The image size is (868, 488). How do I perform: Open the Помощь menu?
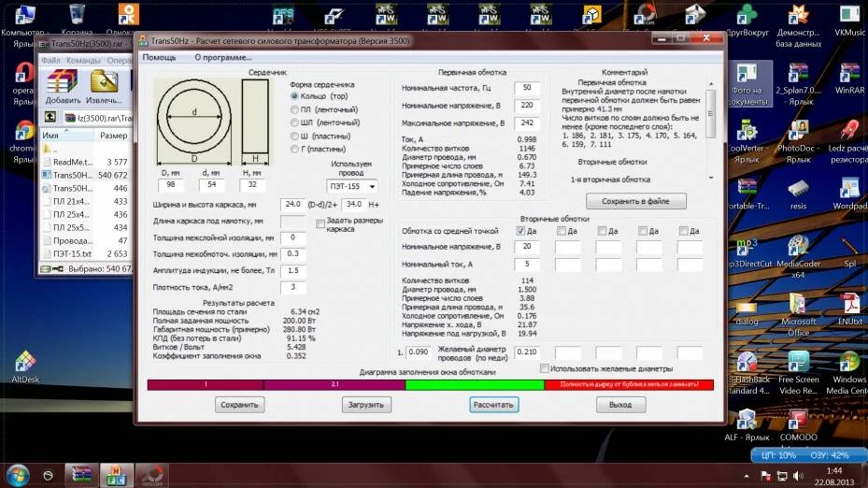click(x=160, y=58)
